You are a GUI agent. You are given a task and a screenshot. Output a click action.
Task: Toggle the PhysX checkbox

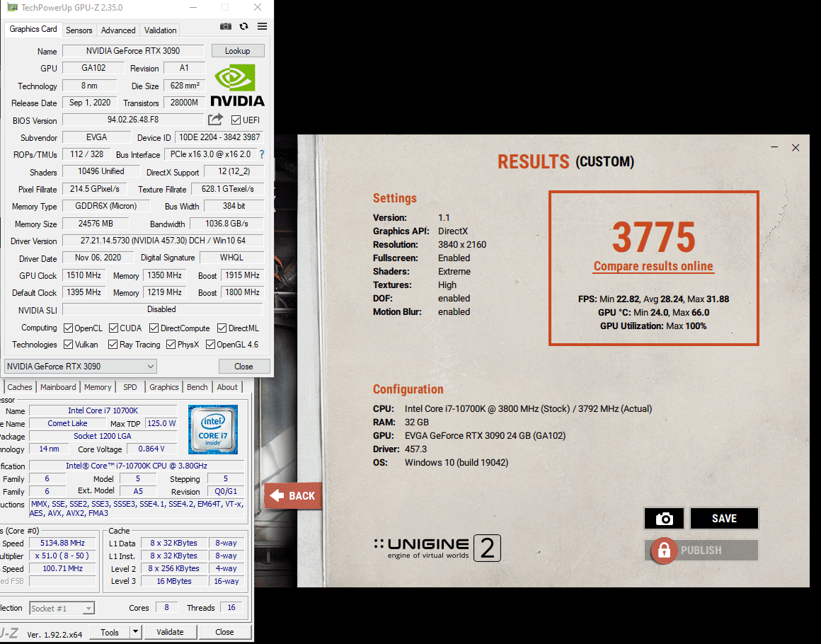(x=171, y=344)
